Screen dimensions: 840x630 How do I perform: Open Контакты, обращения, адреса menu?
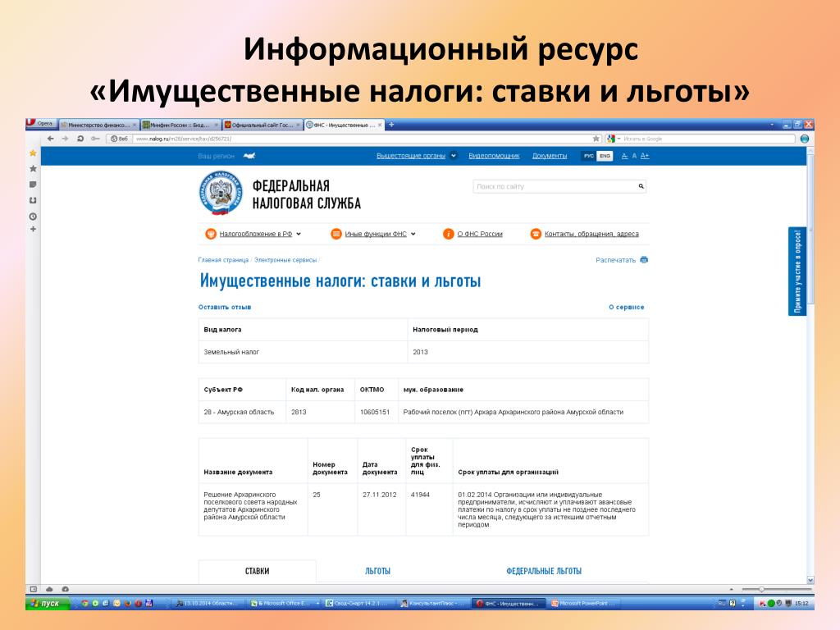[x=591, y=234]
